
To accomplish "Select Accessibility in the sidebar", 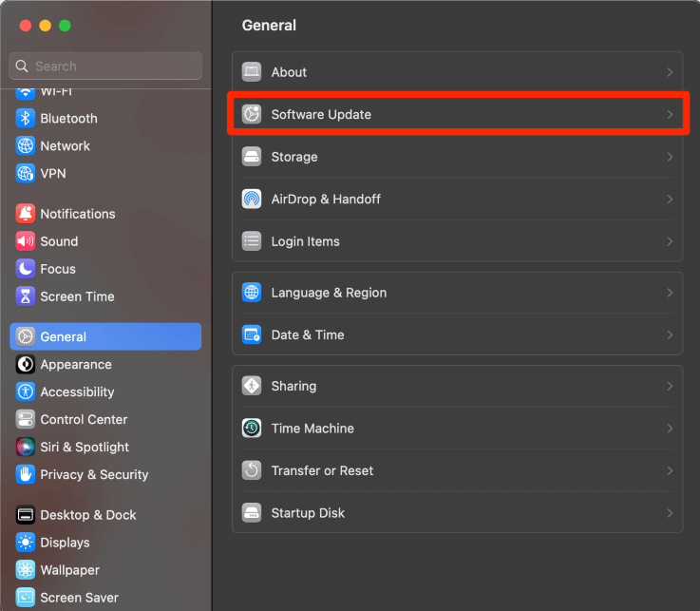I will point(77,392).
